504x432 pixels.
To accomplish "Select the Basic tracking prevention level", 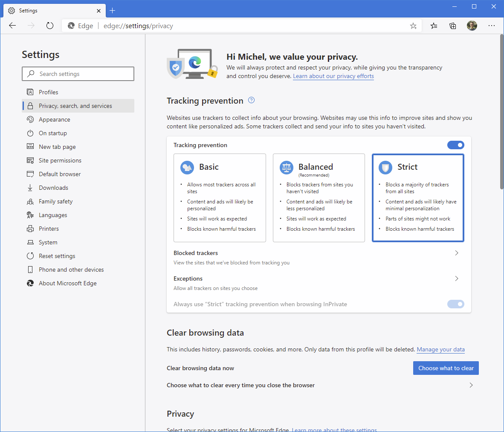I will click(x=220, y=198).
